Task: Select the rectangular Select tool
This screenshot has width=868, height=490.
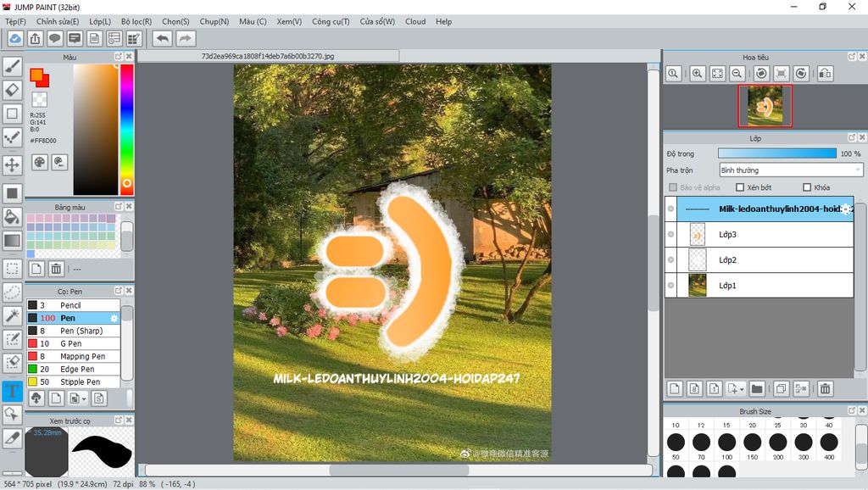Action: 12,269
